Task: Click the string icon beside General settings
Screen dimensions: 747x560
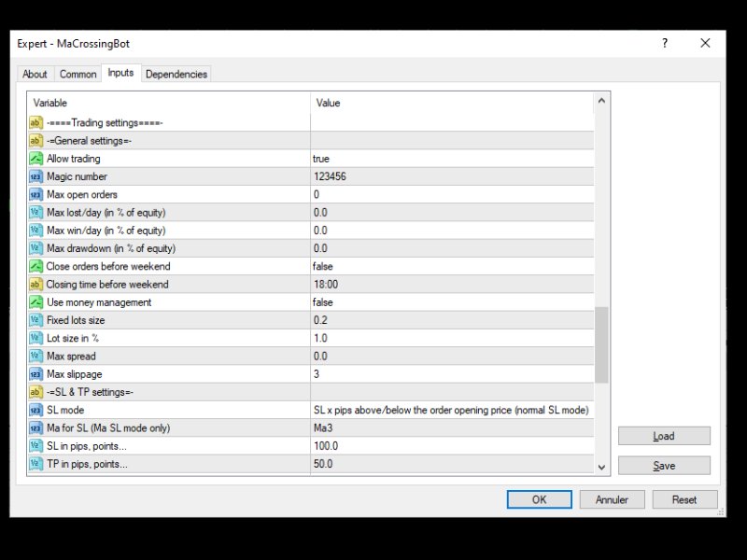Action: 35,141
